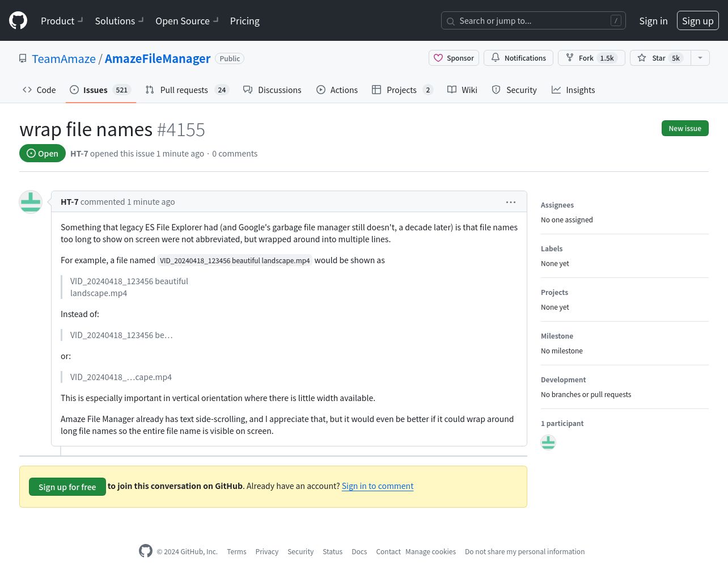Click the 'No milestone' text
The width and height of the screenshot is (728, 582).
(x=562, y=351)
